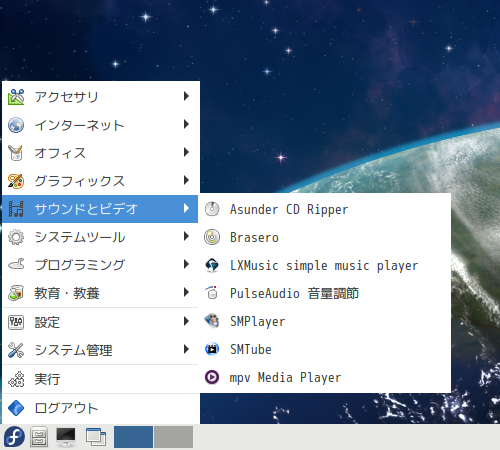Launch Brasero from the submenu
The width and height of the screenshot is (500, 450).
(325, 237)
